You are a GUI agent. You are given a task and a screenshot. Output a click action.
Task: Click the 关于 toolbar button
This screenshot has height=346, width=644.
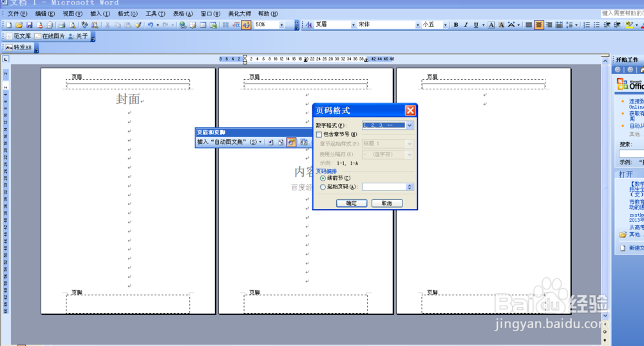[x=78, y=36]
